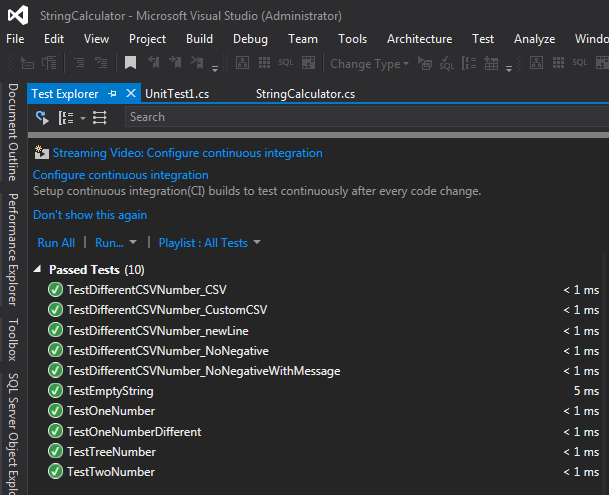The image size is (609, 495).
Task: Click the Clear All Bookmarks icon
Action: coord(197,63)
